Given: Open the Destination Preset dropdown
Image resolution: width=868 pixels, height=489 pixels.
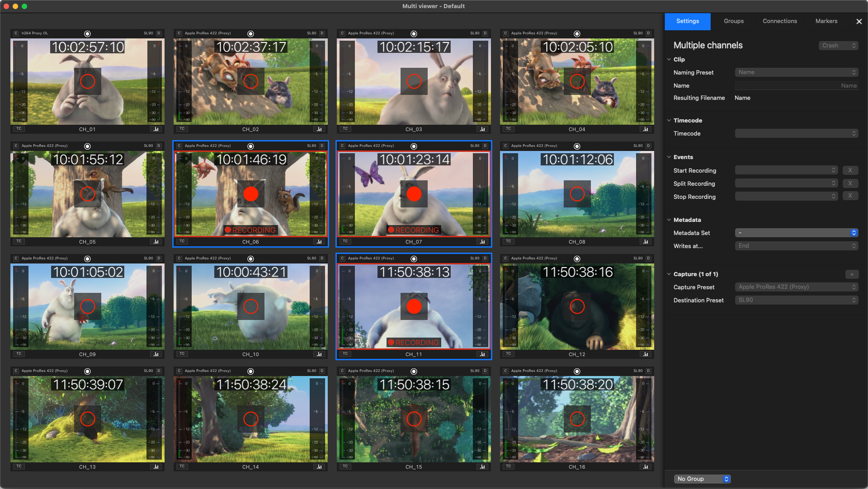Looking at the screenshot, I should 797,300.
